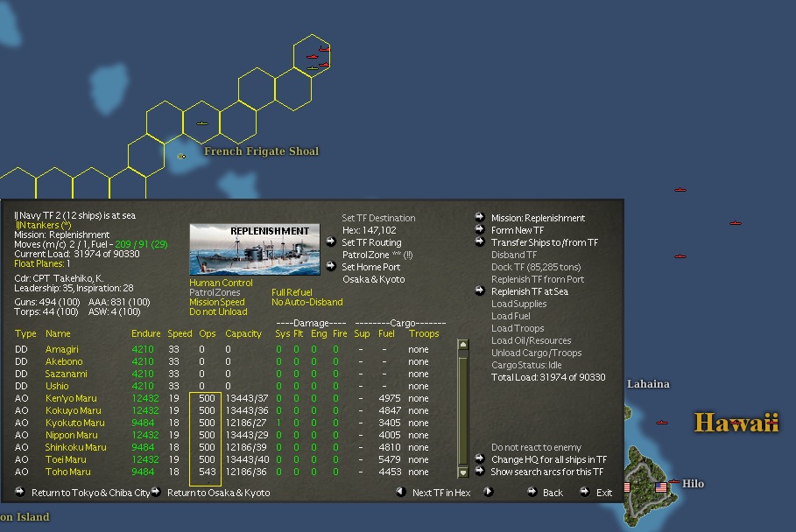Toggle Full Refuel setting

point(292,292)
